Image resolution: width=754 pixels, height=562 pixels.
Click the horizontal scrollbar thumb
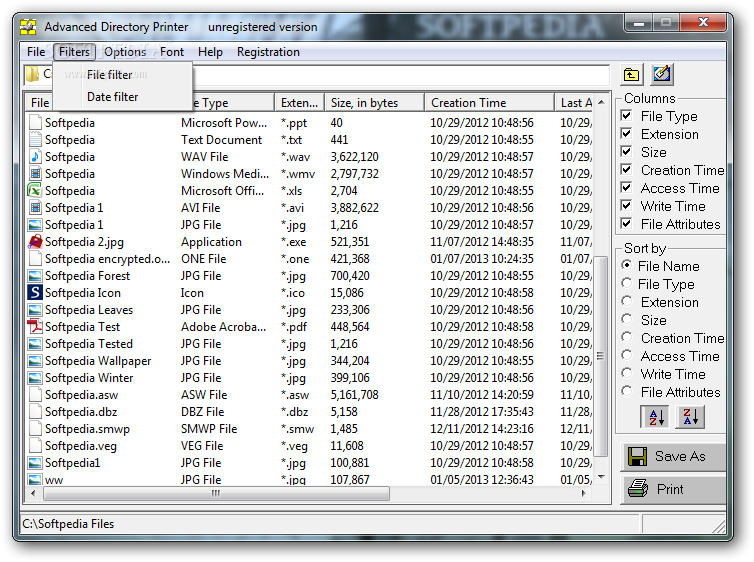click(216, 493)
